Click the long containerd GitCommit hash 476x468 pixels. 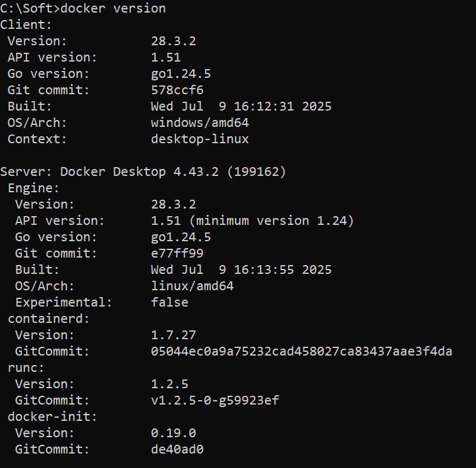[301, 351]
